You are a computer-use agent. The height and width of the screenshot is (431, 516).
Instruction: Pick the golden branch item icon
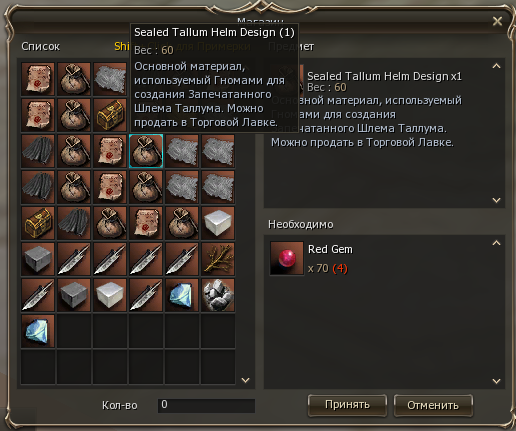tap(218, 259)
